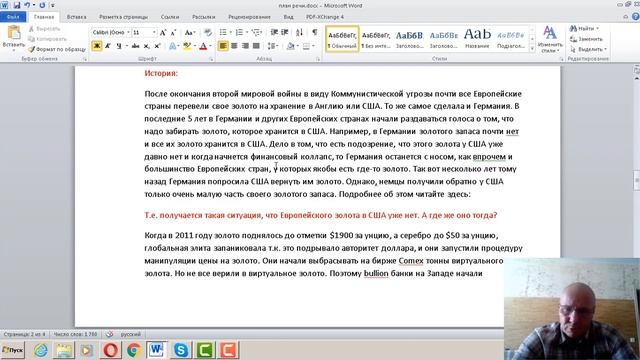Toggle subscript formatting

[147, 46]
